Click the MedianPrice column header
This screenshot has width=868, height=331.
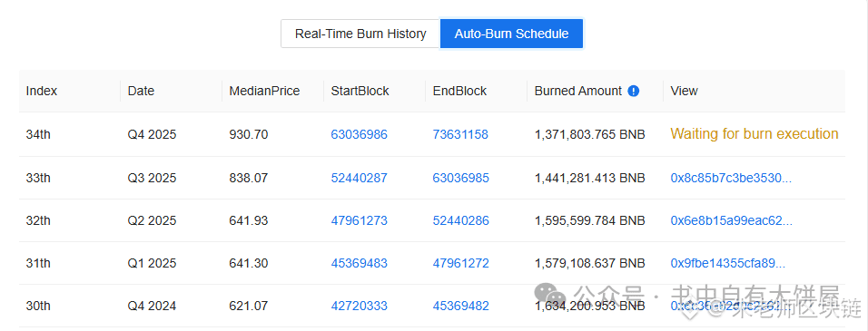tap(264, 92)
